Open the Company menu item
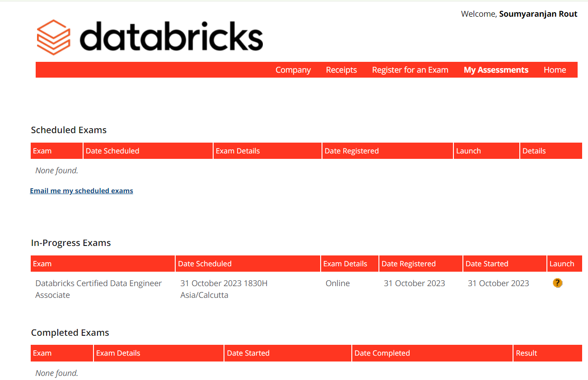The height and width of the screenshot is (380, 588). 293,70
